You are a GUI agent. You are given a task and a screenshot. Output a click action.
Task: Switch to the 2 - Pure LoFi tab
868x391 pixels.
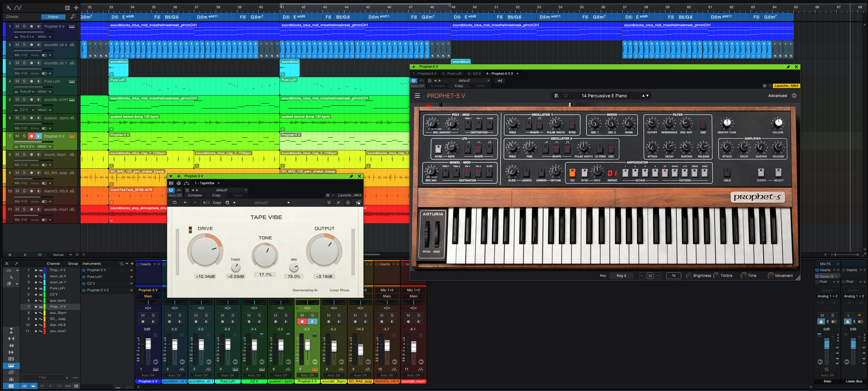coord(452,74)
